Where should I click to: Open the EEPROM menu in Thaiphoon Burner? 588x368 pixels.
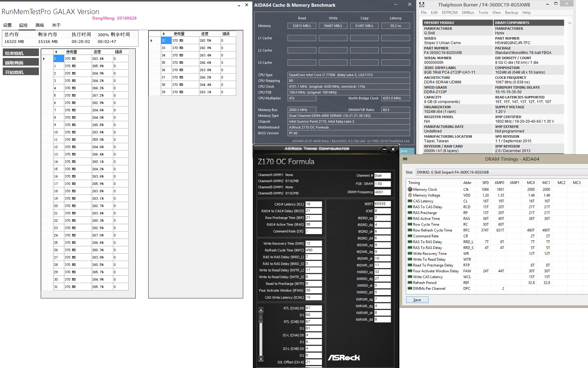click(x=450, y=13)
